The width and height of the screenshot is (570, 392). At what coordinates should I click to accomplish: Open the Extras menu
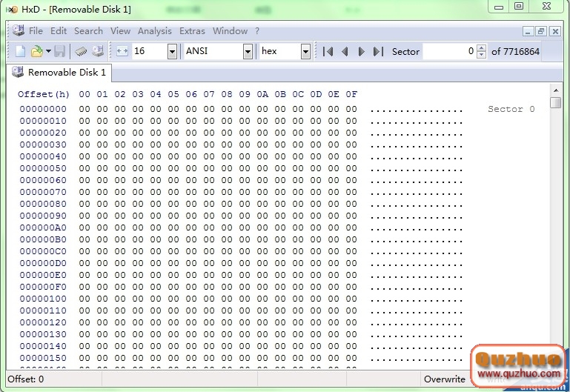point(192,31)
